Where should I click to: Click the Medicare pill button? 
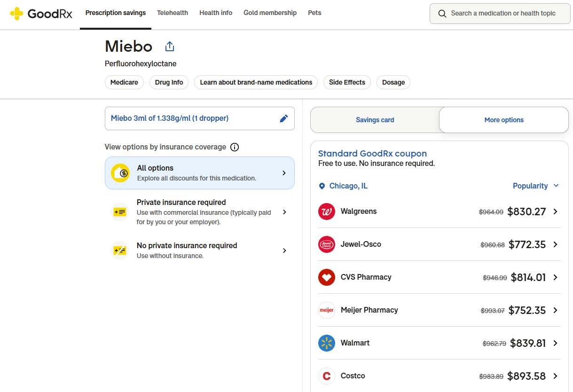pyautogui.click(x=124, y=82)
